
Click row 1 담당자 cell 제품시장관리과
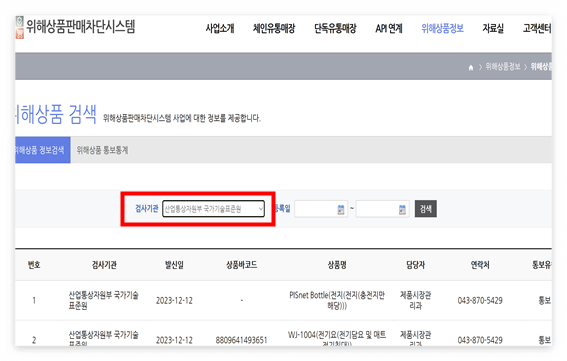(415, 300)
